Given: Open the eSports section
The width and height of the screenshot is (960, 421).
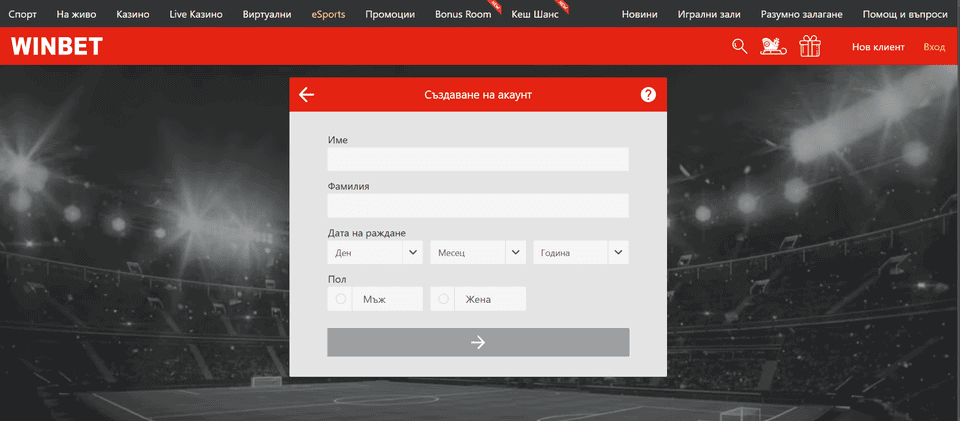Looking at the screenshot, I should 328,14.
